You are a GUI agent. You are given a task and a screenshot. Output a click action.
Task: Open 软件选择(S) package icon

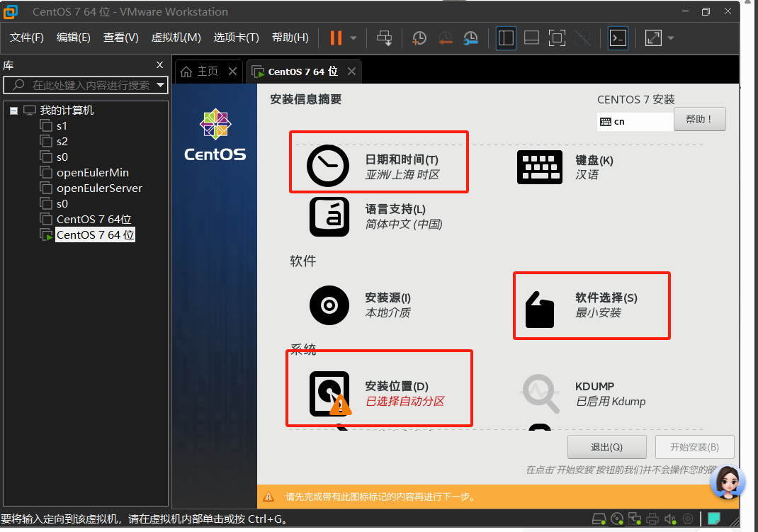[540, 310]
